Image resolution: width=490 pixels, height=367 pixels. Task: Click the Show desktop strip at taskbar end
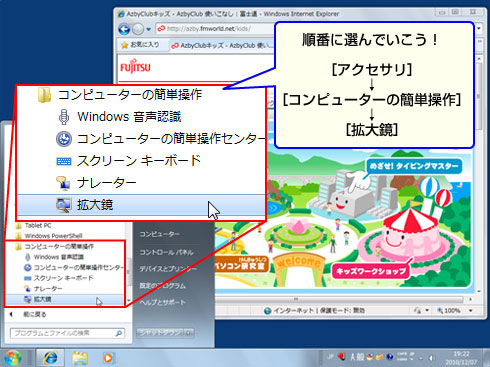click(x=486, y=358)
